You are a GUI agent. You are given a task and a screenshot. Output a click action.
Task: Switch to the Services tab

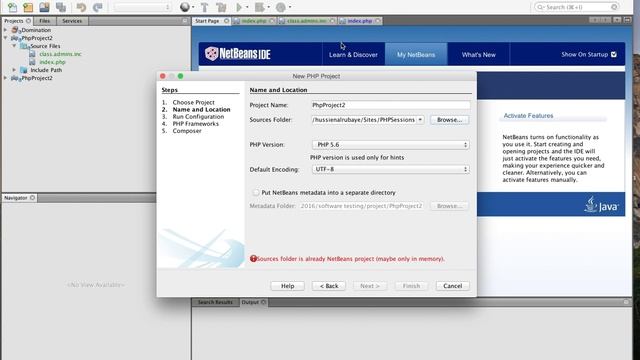tap(72, 21)
